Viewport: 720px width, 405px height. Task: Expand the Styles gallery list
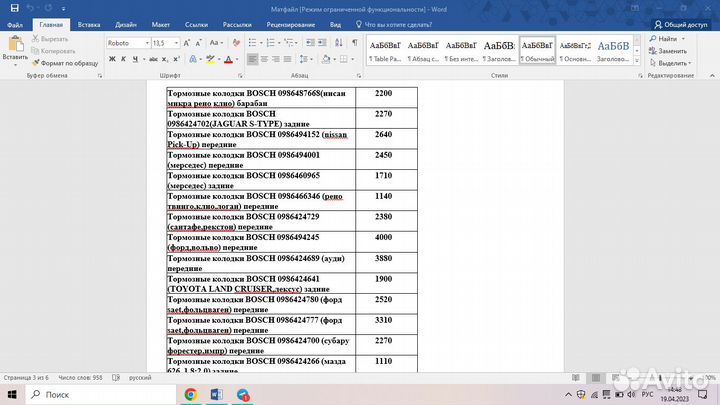[639, 62]
